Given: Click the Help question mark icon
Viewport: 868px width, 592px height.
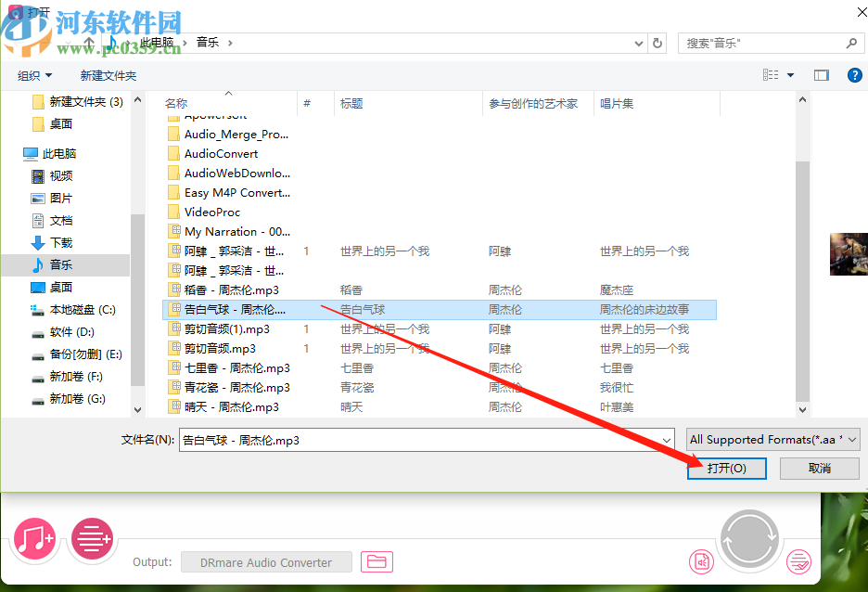Looking at the screenshot, I should point(854,75).
